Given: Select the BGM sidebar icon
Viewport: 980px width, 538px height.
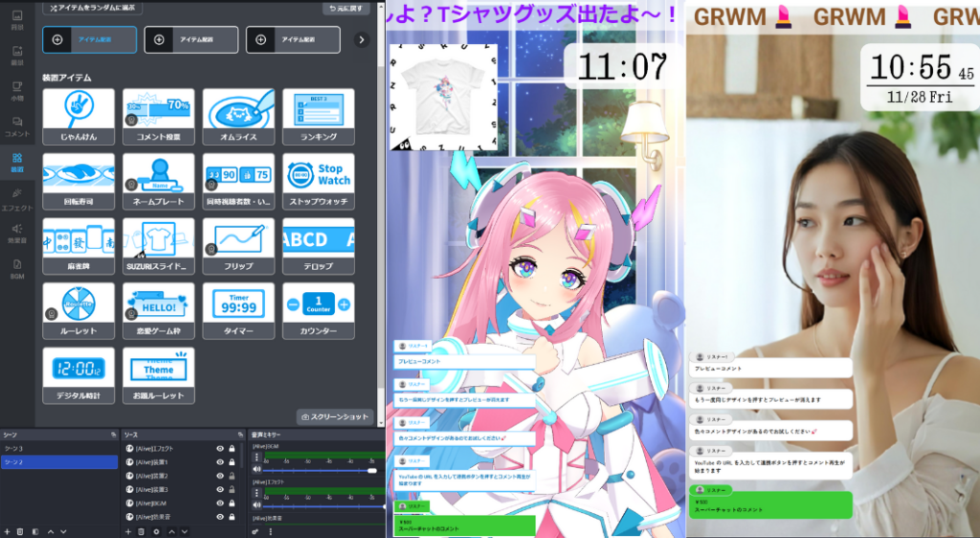Looking at the screenshot, I should click(x=17, y=267).
